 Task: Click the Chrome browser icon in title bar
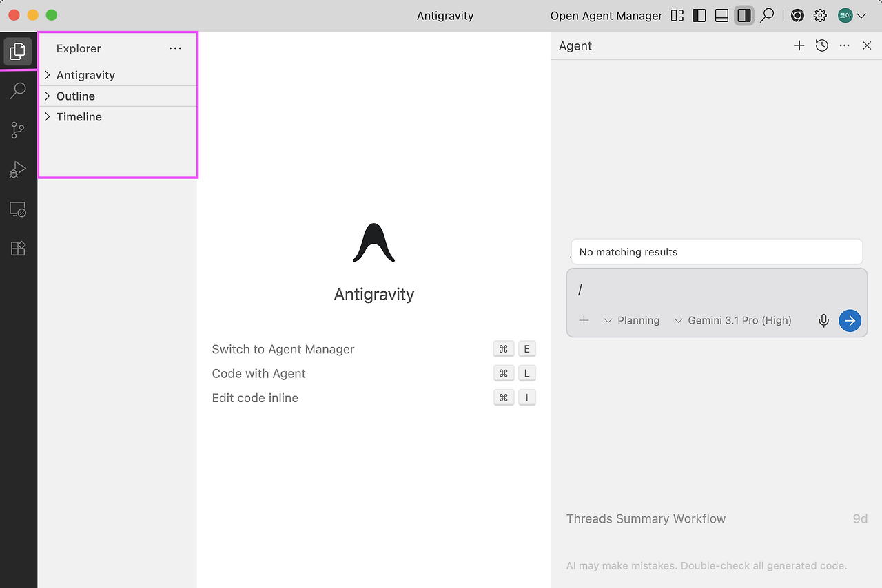click(x=797, y=16)
